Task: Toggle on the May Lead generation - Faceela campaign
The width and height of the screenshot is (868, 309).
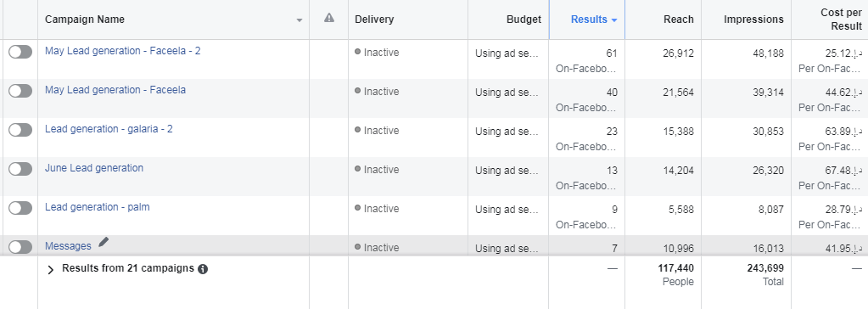Action: (x=20, y=91)
